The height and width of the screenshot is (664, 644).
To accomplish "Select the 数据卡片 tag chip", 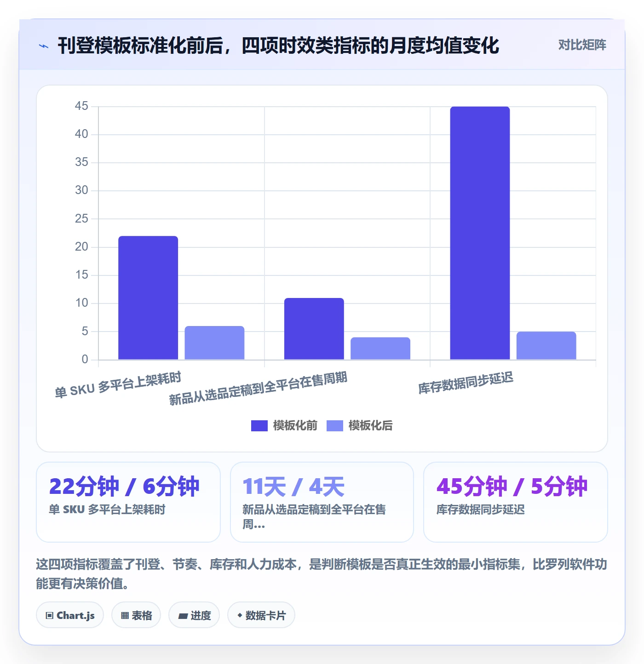I will pyautogui.click(x=261, y=615).
